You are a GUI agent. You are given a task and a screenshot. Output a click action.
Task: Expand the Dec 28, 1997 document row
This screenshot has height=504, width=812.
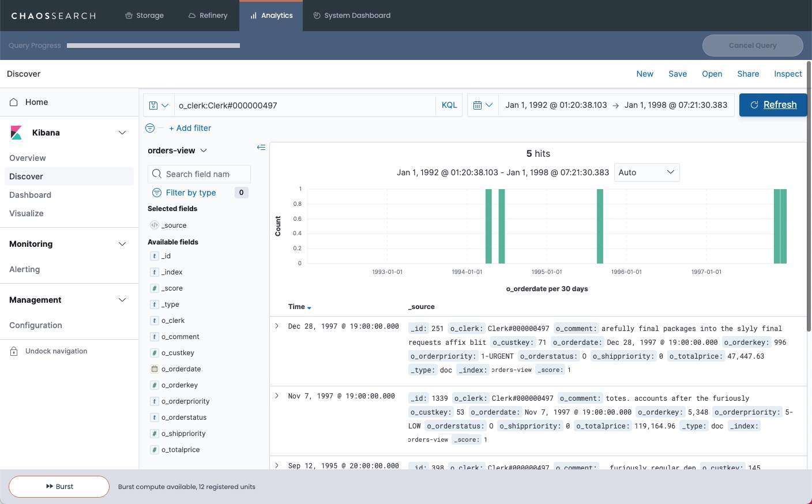pyautogui.click(x=277, y=326)
